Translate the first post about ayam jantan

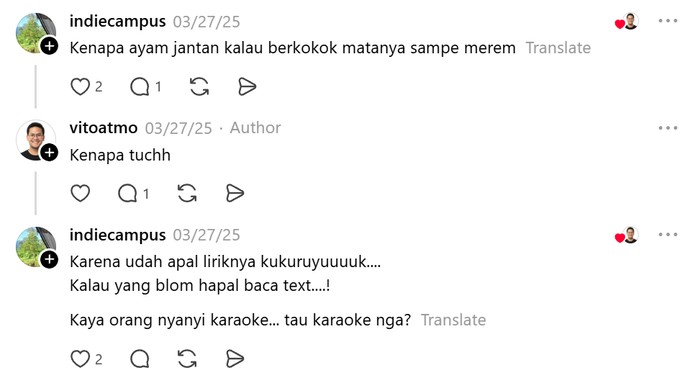click(558, 48)
